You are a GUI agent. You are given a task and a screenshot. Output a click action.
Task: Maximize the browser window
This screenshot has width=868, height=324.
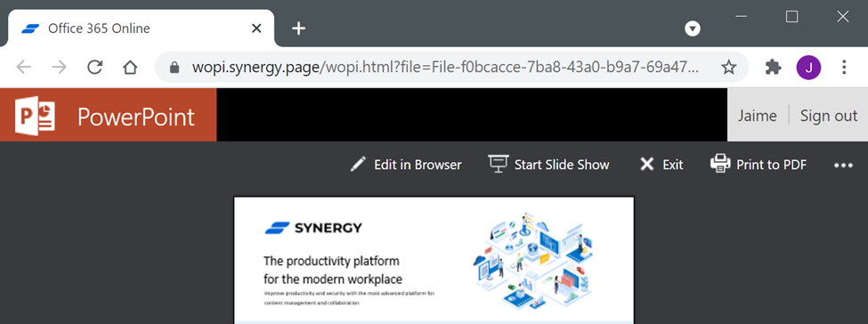(x=792, y=17)
